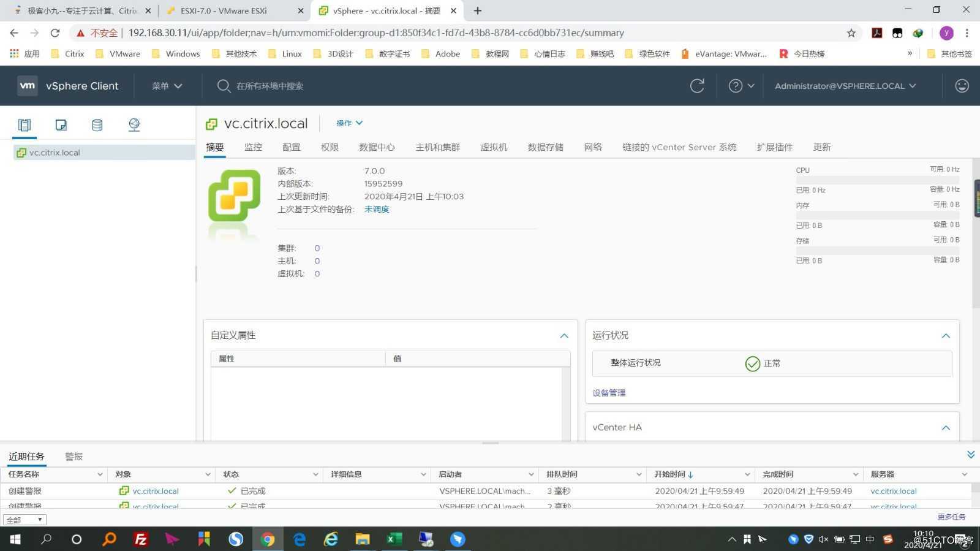Open Chrome three-dot menu
The height and width of the screenshot is (551, 980).
pos(967,33)
